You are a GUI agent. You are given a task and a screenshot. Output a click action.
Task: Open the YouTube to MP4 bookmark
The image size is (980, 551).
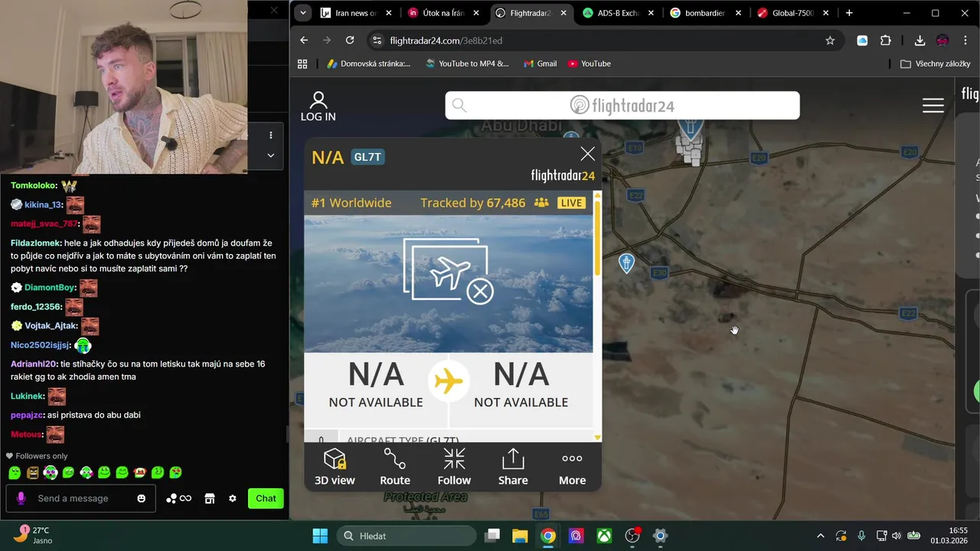coord(467,64)
